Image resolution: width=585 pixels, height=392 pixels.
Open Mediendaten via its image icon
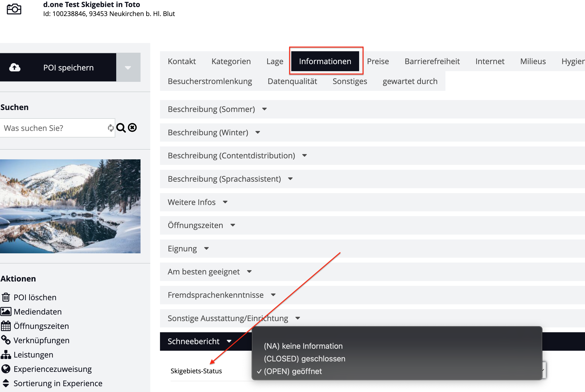tap(6, 312)
